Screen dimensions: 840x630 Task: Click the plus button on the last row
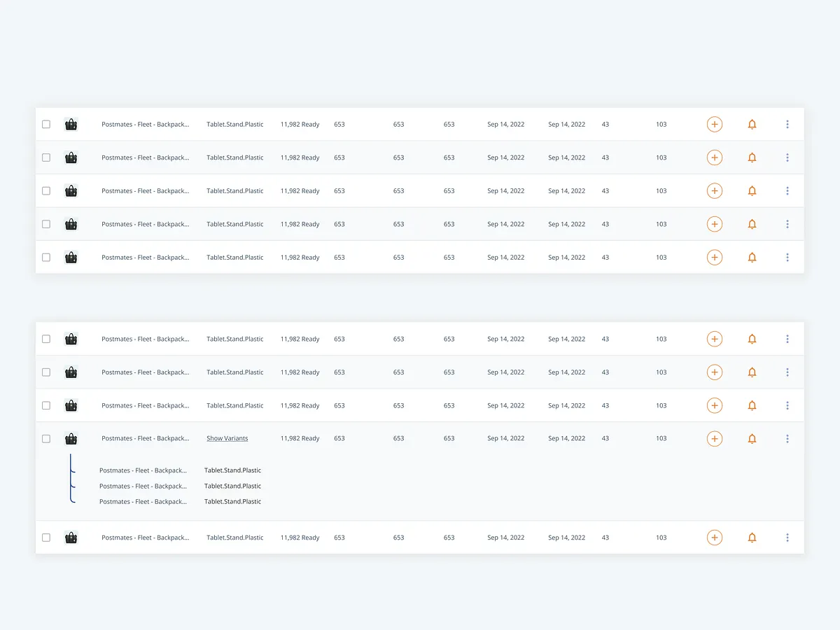[715, 537]
